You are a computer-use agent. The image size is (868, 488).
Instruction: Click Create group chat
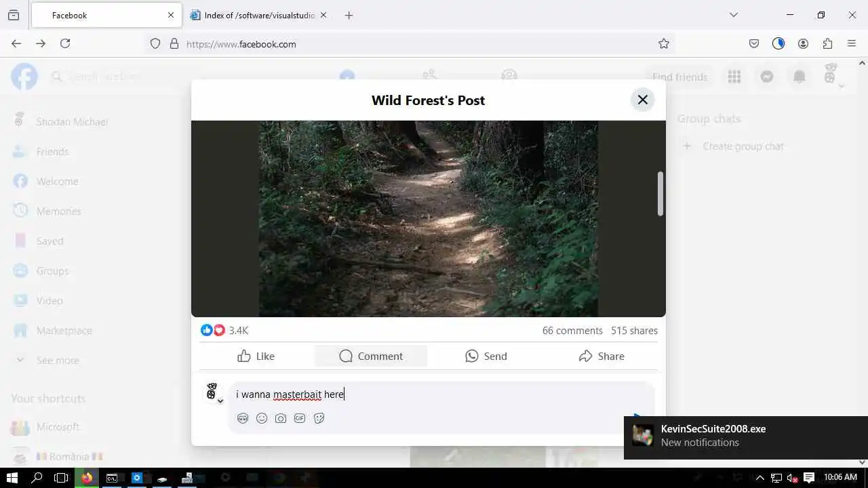coord(743,146)
